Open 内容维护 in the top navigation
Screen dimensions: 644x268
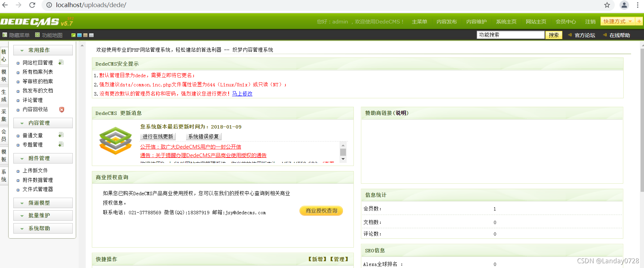[x=476, y=22]
